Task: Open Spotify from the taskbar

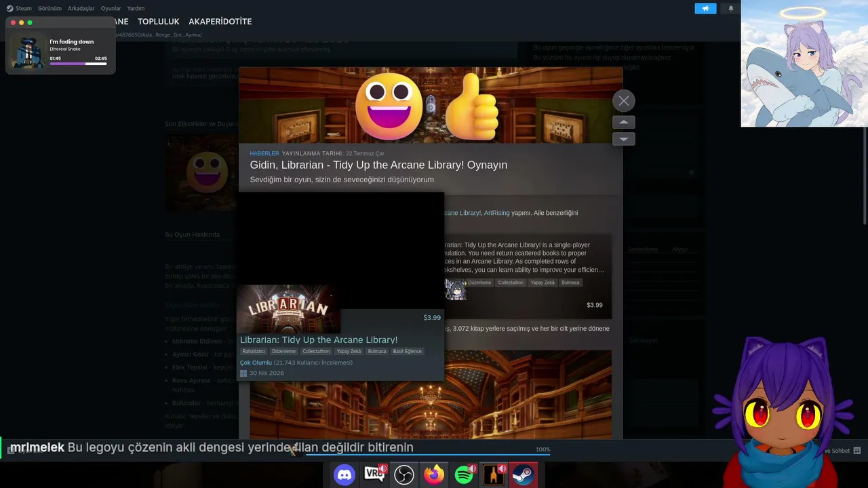Action: tap(464, 474)
